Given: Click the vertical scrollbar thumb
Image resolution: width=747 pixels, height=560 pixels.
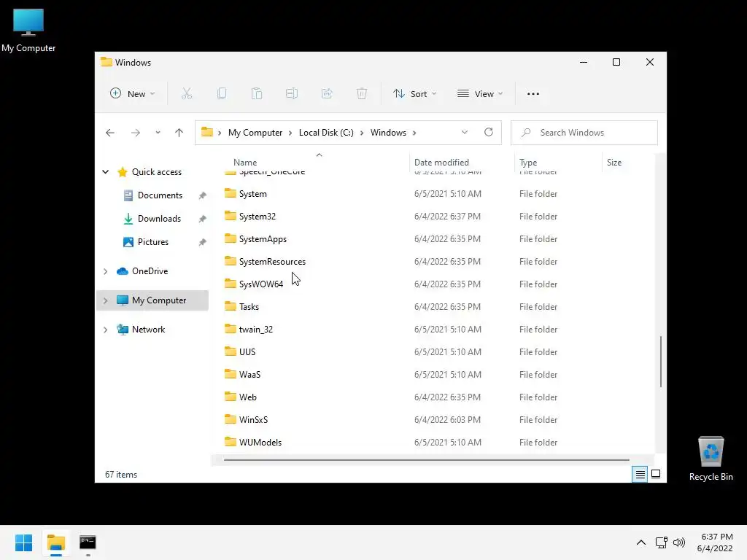Looking at the screenshot, I should click(661, 362).
